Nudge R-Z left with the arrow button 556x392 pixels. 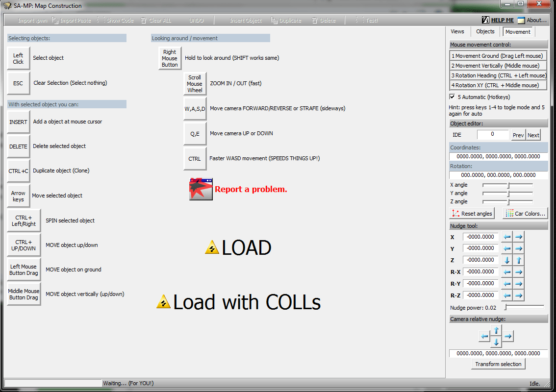coord(507,295)
